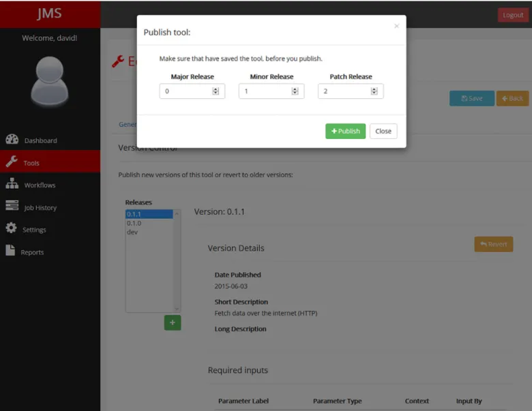Viewport: 532px width, 411px height.
Task: Click the Logout button
Action: click(513, 15)
